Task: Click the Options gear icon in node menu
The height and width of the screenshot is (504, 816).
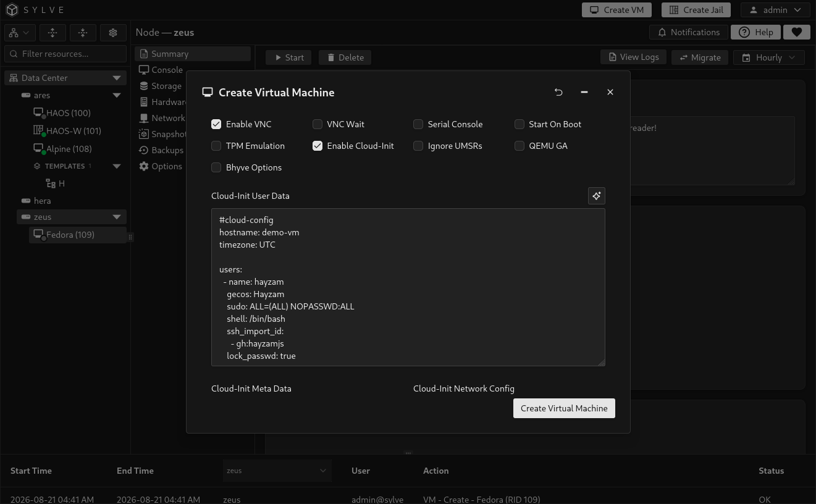Action: click(x=144, y=166)
